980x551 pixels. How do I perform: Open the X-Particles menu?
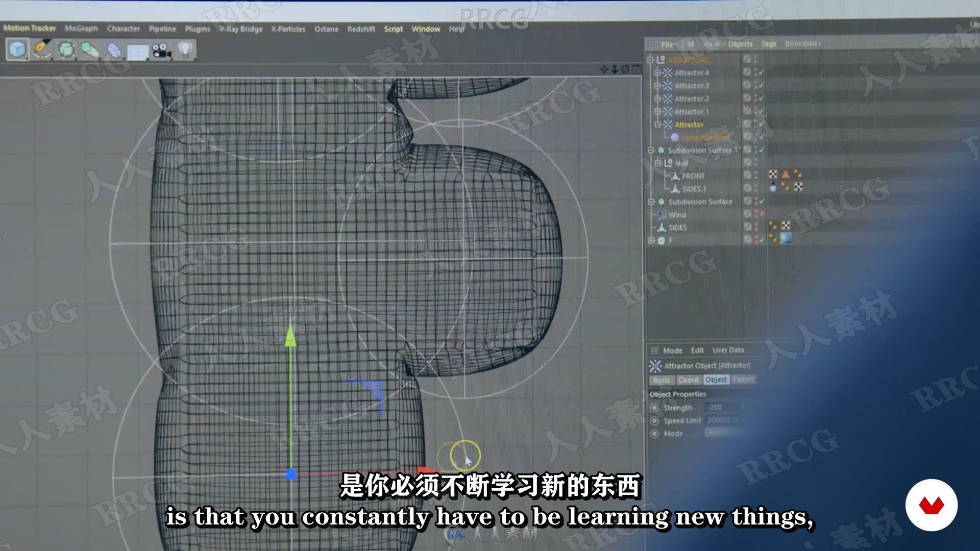288,29
